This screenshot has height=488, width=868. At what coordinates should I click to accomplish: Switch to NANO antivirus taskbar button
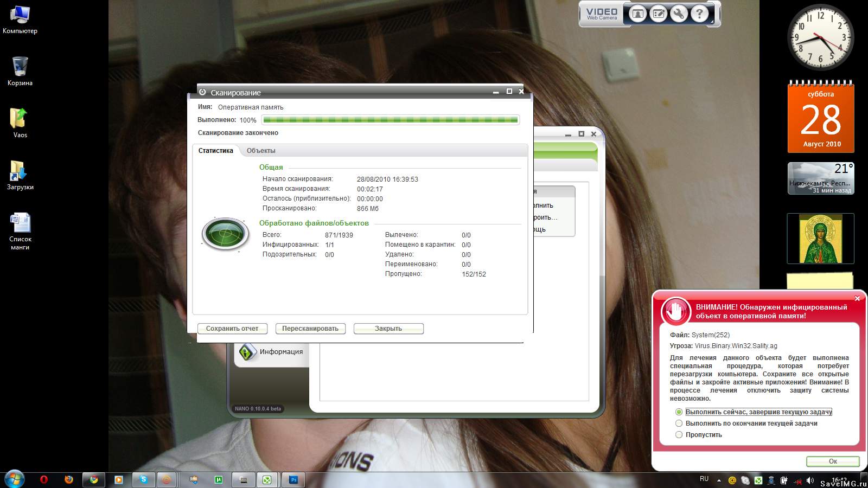(x=267, y=479)
